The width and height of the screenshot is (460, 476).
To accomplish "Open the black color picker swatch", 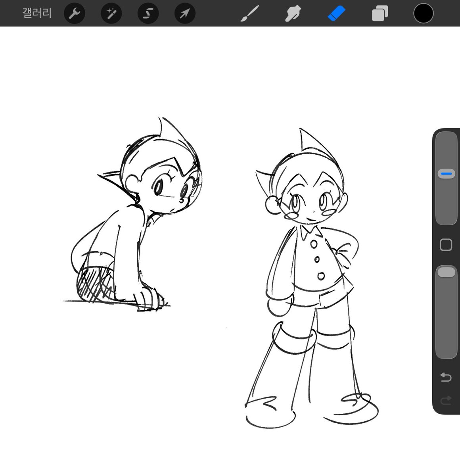I will (x=423, y=13).
